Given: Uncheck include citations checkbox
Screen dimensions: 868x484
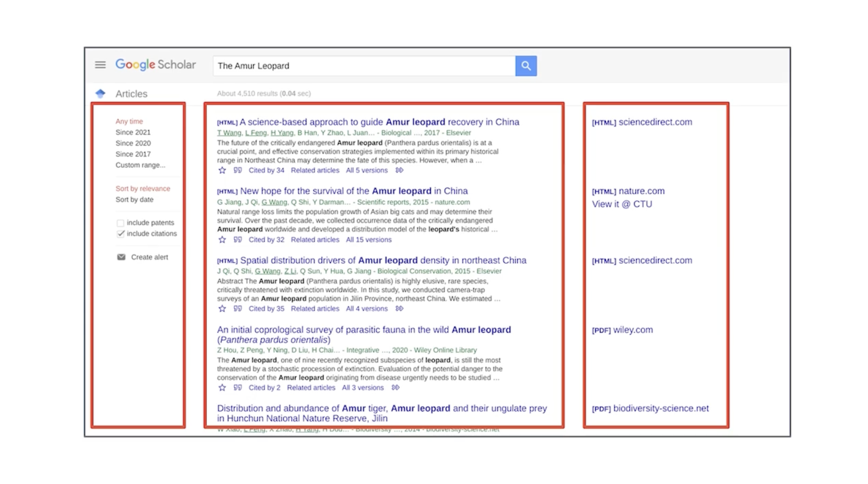Looking at the screenshot, I should (x=120, y=234).
